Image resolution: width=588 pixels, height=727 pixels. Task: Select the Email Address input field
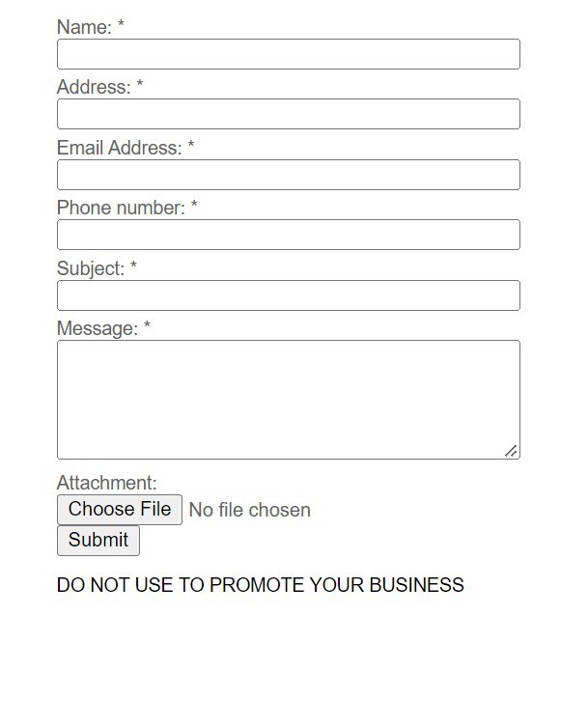(288, 175)
